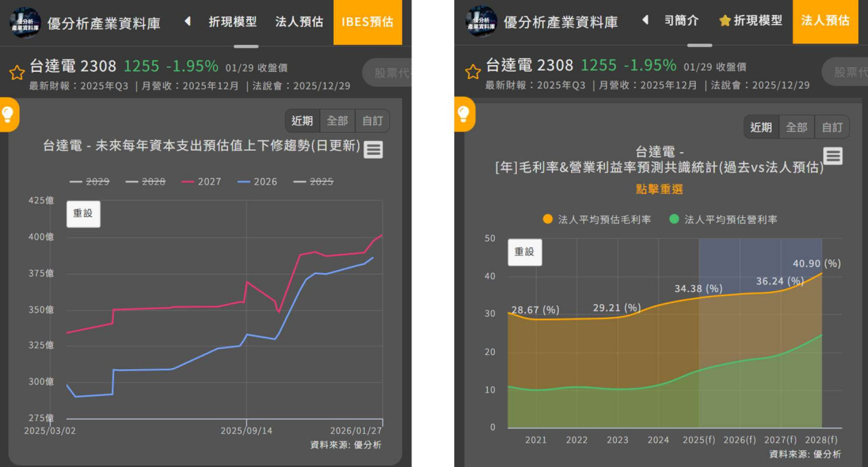868x467 pixels.
Task: Open the yellow lightbulb tips icon on left panel
Action: (9, 115)
